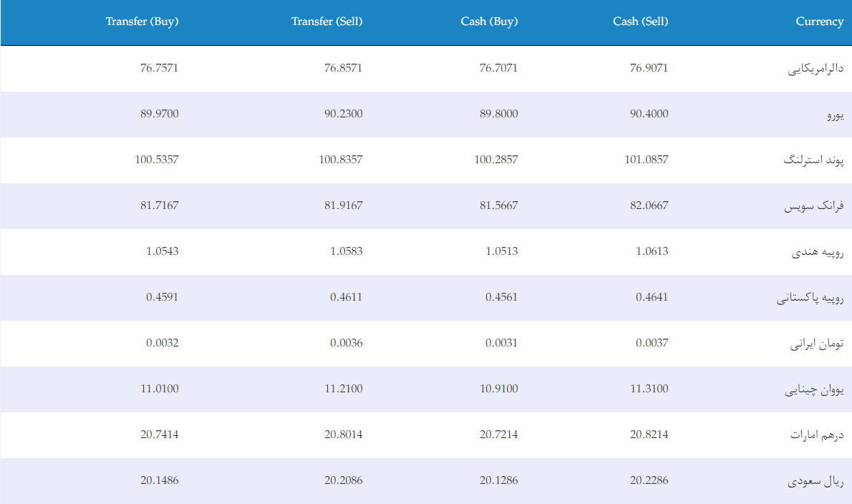Viewport: 852px width, 504px height.
Task: Select the دالرامریکایی currency row label
Action: (x=815, y=69)
